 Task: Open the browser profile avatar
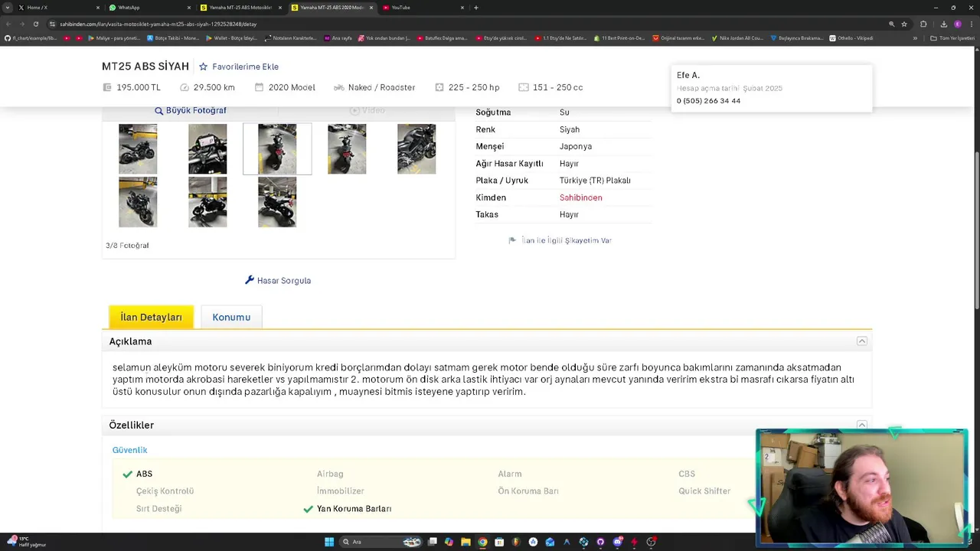pyautogui.click(x=957, y=24)
